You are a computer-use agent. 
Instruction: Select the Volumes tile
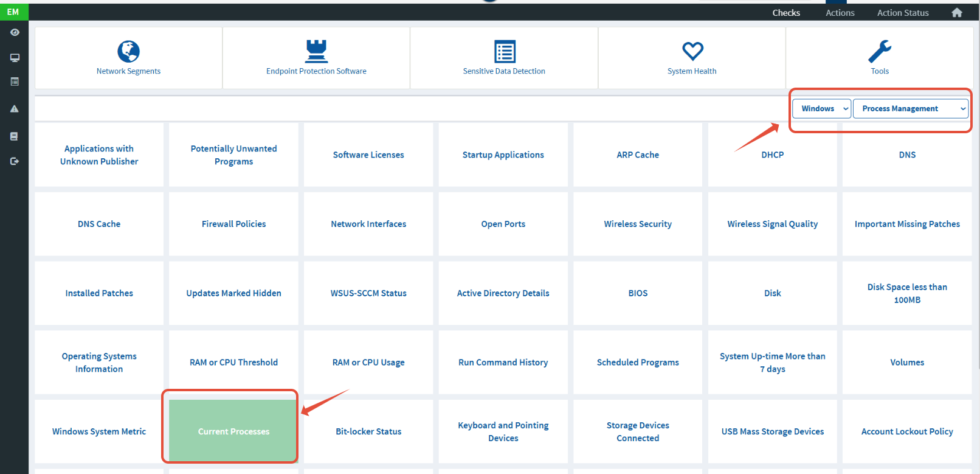tap(907, 362)
